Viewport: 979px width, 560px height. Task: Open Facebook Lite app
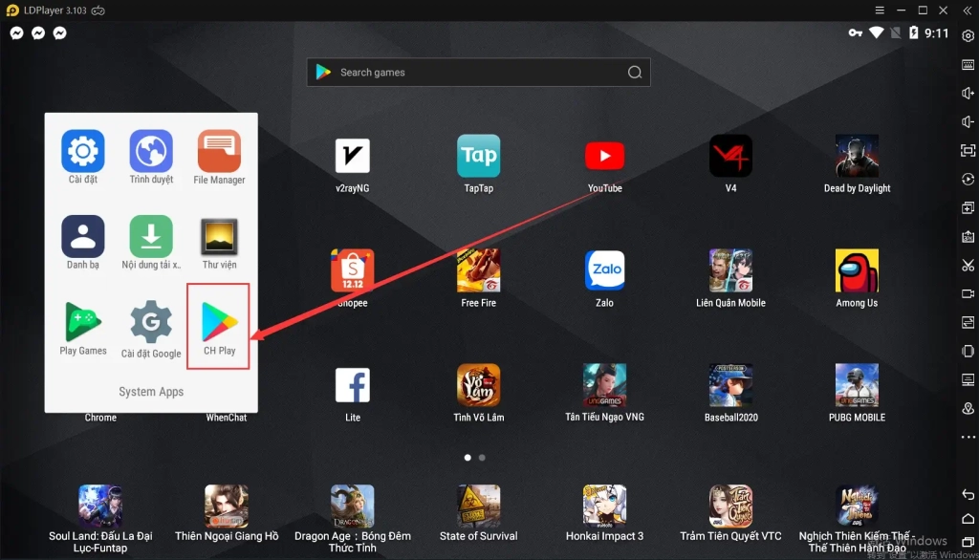(352, 385)
